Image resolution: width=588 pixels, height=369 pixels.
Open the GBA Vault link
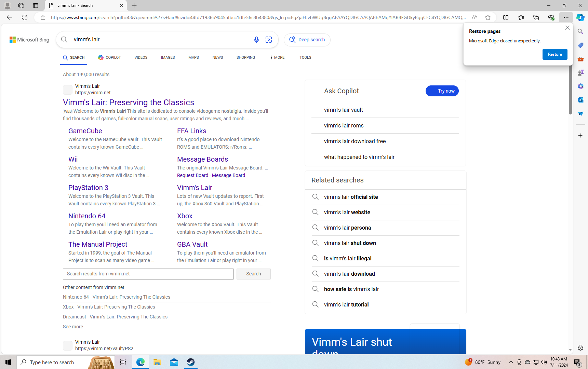pyautogui.click(x=192, y=244)
